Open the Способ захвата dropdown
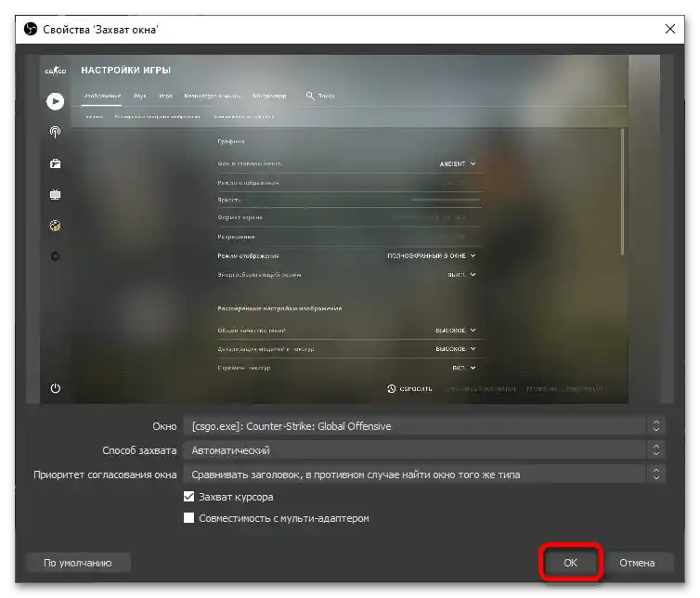The image size is (700, 598). tap(424, 450)
